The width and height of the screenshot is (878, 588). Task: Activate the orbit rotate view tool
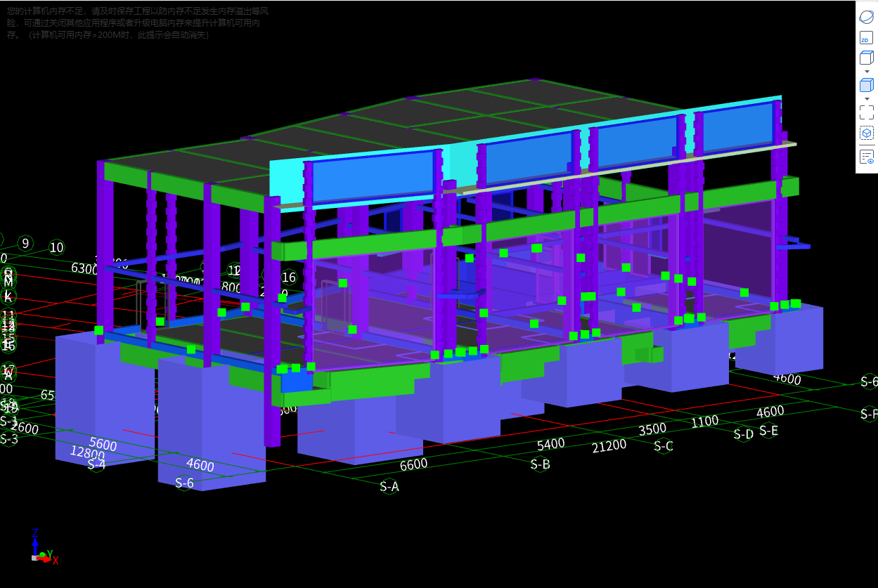(x=867, y=17)
